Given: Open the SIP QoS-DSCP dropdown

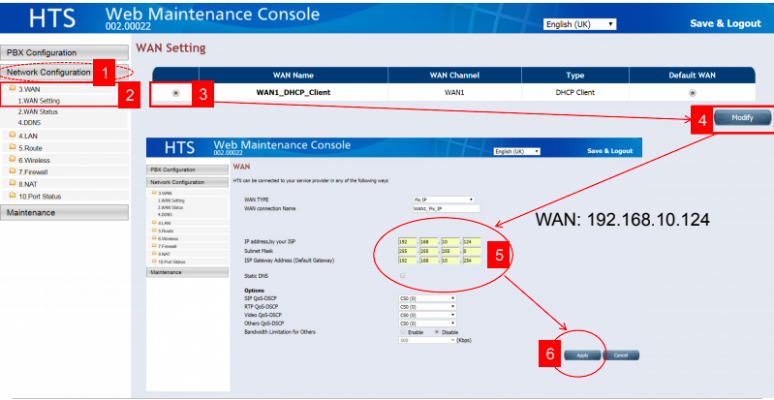Looking at the screenshot, I should tap(427, 297).
